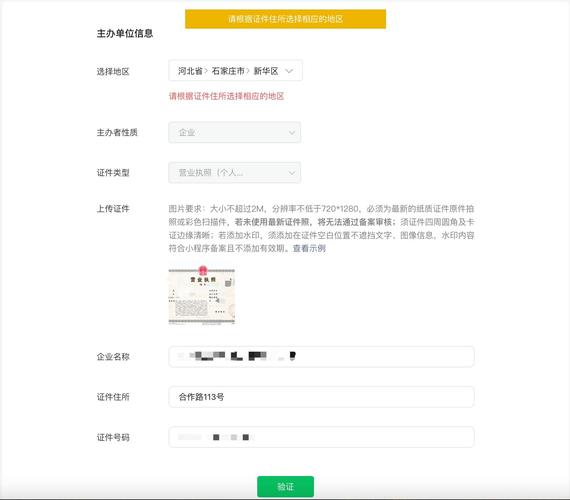The height and width of the screenshot is (500, 570).
Task: Open the uploaded 营业执照 thumbnail
Action: click(x=201, y=295)
